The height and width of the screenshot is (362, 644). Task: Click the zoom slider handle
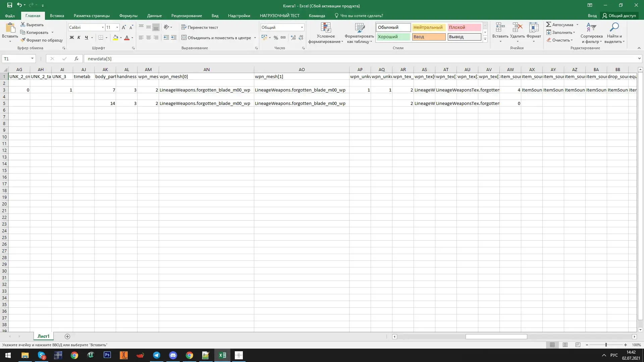[x=606, y=345]
